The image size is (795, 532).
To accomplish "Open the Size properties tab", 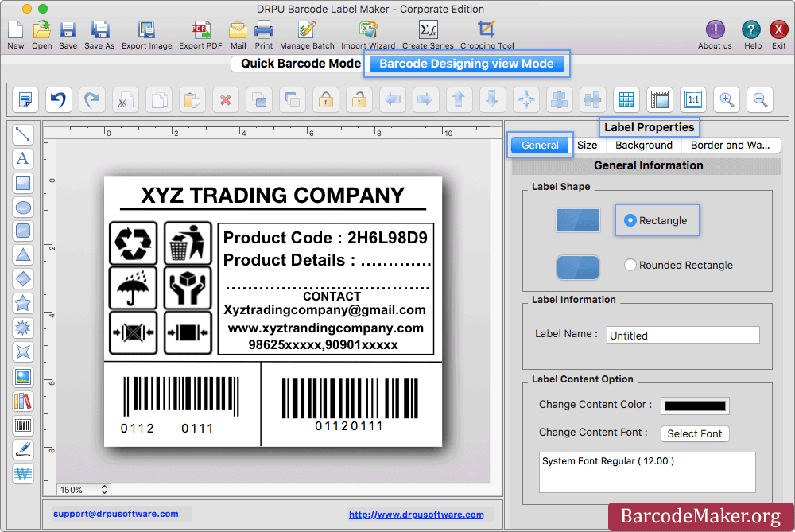I will coord(588,145).
